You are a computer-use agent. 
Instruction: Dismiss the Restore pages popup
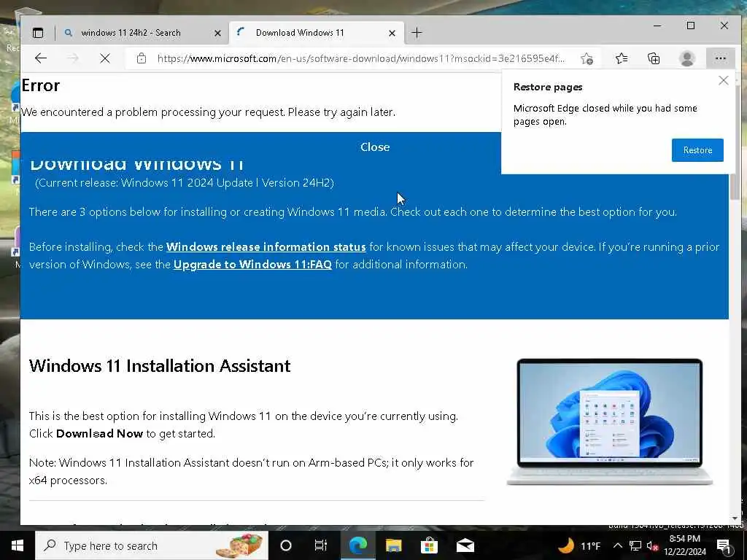click(723, 80)
